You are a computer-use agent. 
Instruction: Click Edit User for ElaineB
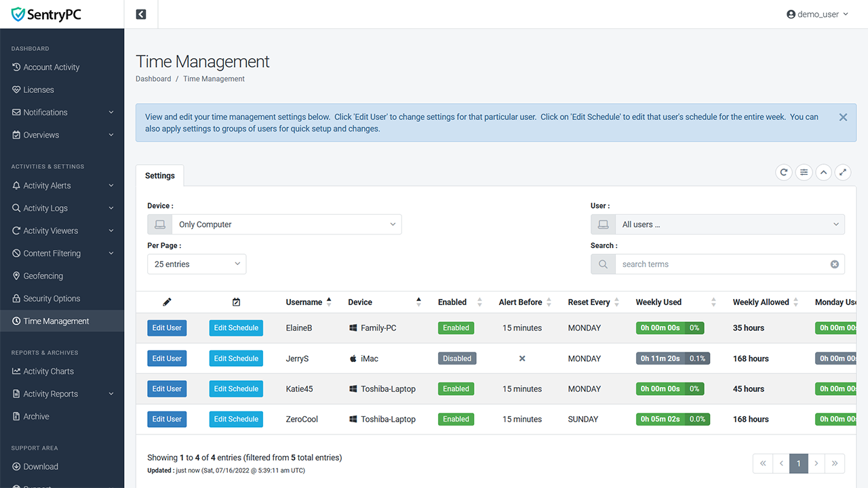(167, 328)
